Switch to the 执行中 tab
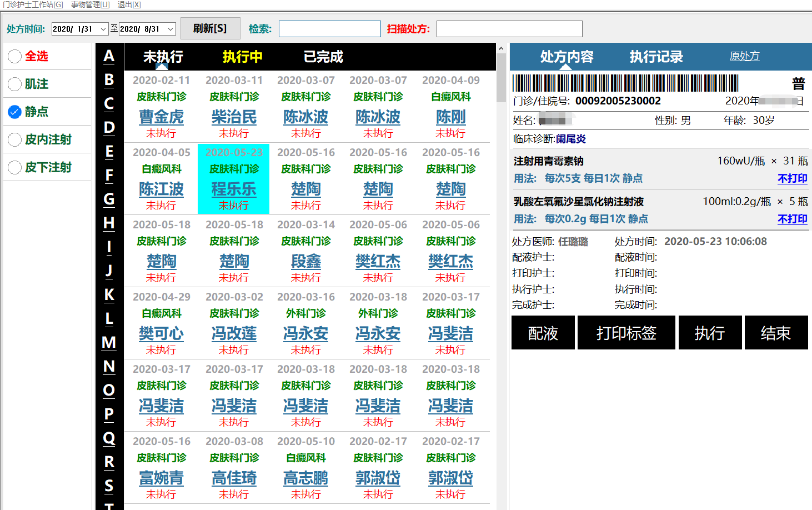Screen dimensions: 812x510 [x=242, y=57]
